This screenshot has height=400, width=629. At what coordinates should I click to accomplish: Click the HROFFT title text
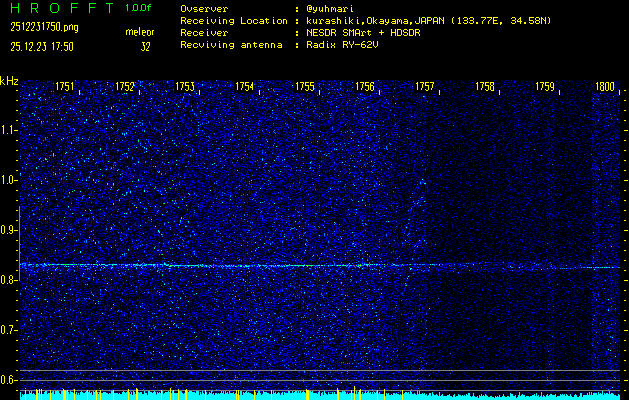[60, 8]
